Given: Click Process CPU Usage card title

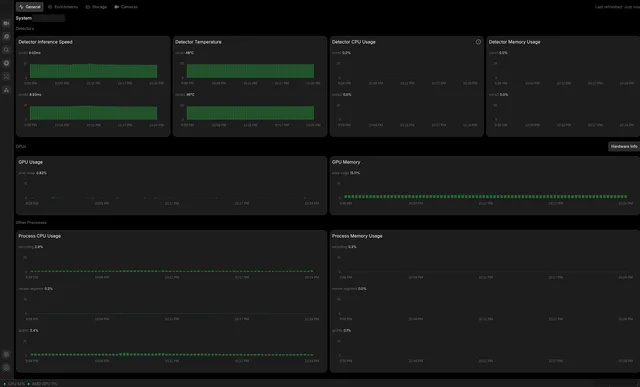Looking at the screenshot, I should click(x=40, y=236).
